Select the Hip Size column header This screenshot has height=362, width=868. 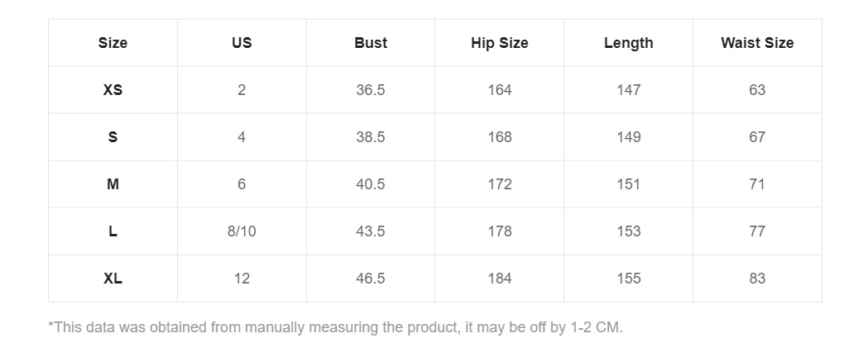tap(499, 43)
